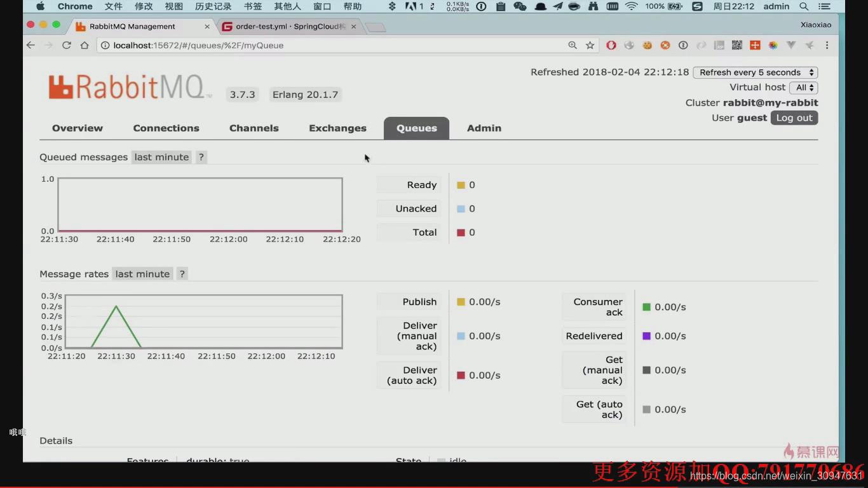The height and width of the screenshot is (488, 868).
Task: Click the 3.7.3 version label
Action: coord(242,95)
